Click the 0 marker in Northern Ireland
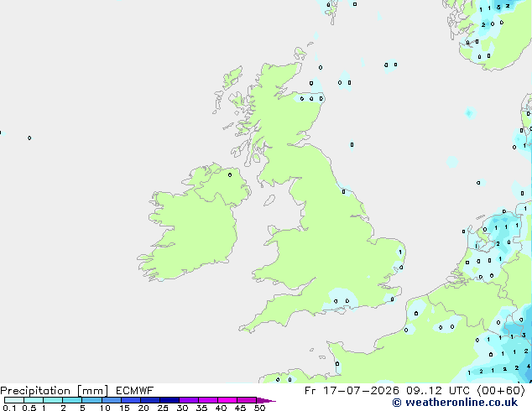 click(x=230, y=175)
